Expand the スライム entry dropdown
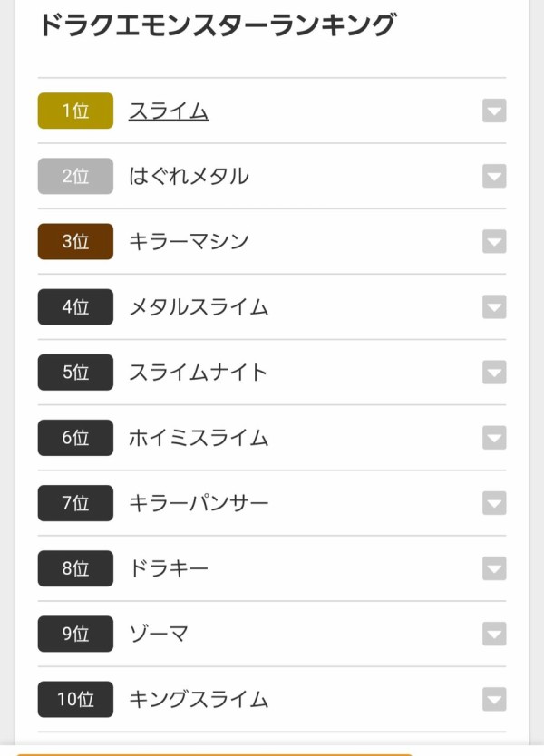The width and height of the screenshot is (544, 756). tap(493, 111)
